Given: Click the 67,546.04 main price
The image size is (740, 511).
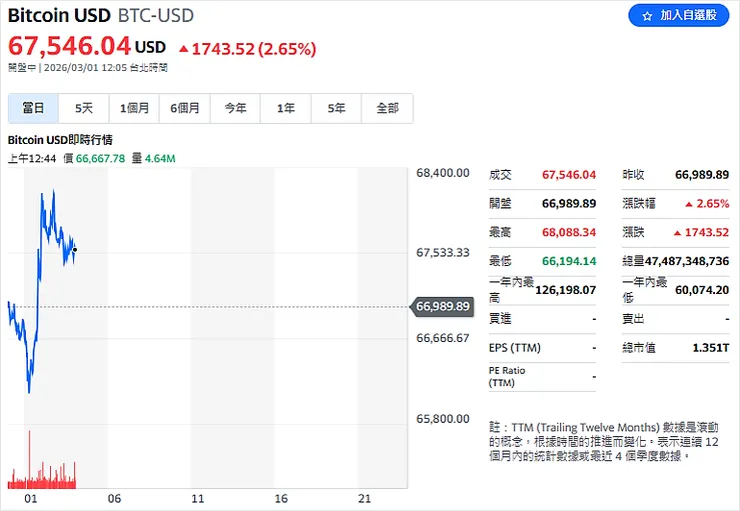Looking at the screenshot, I should click(69, 46).
